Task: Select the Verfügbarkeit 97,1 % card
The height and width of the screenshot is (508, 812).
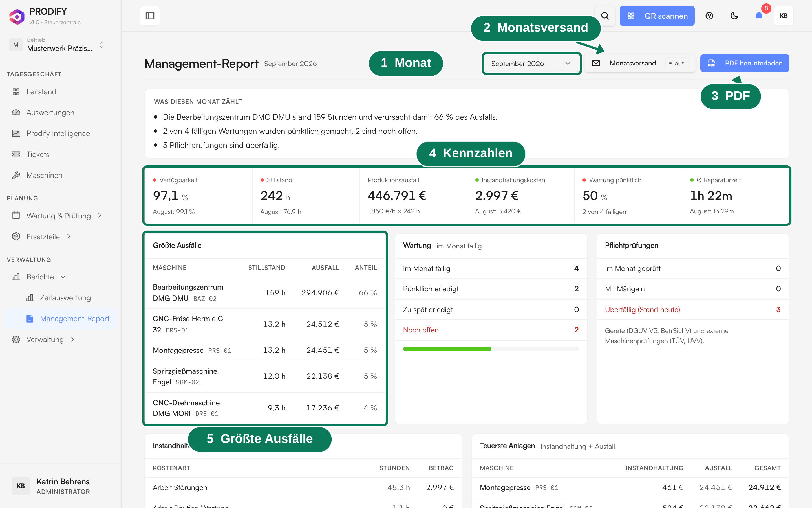Action: [199, 196]
